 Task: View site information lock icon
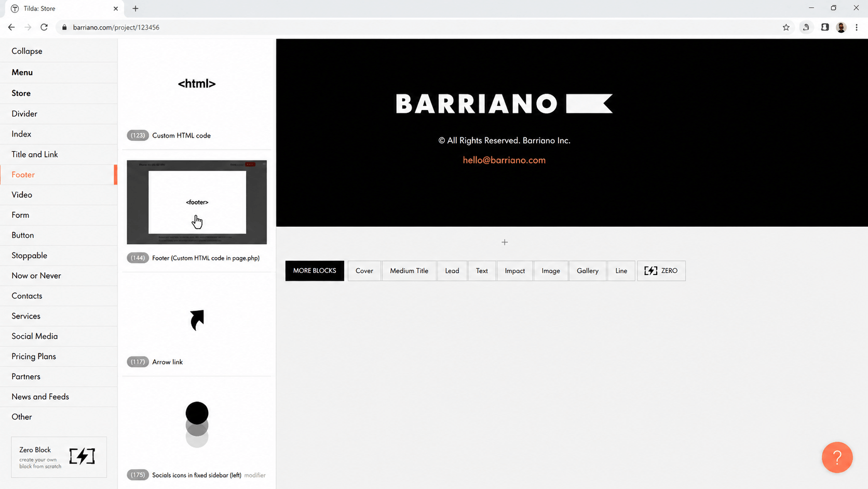(64, 28)
